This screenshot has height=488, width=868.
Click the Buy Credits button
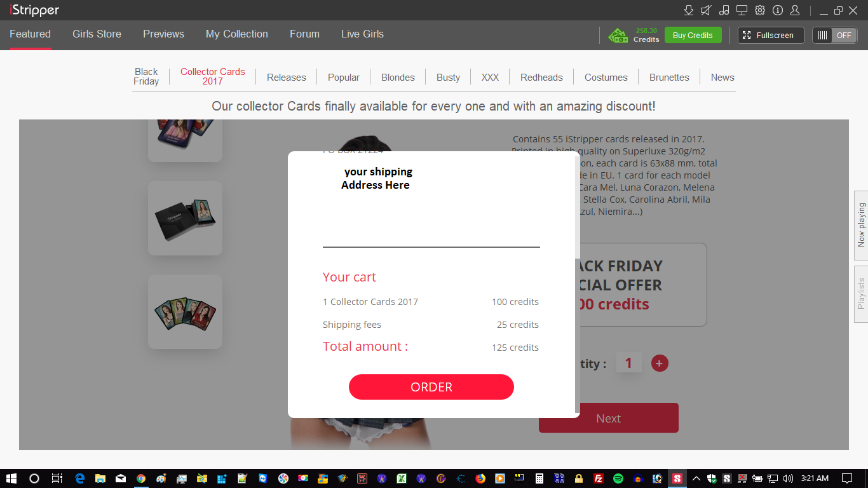pos(693,36)
